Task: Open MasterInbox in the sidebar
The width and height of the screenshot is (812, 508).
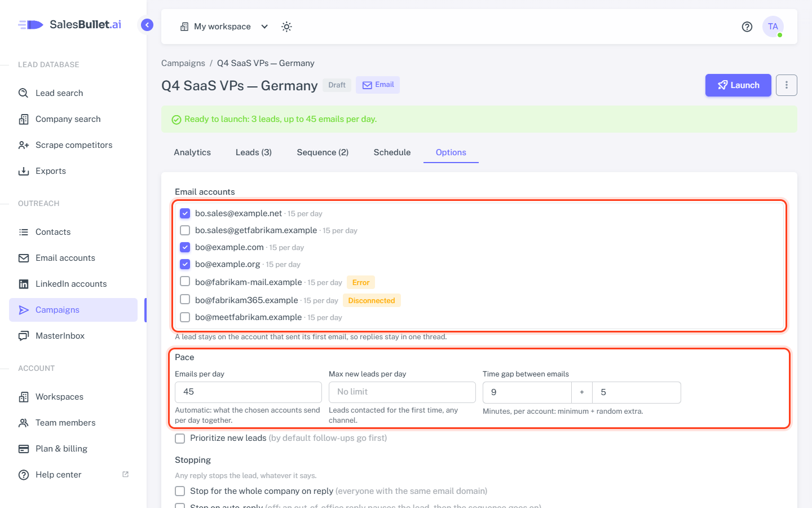Action: click(73, 336)
